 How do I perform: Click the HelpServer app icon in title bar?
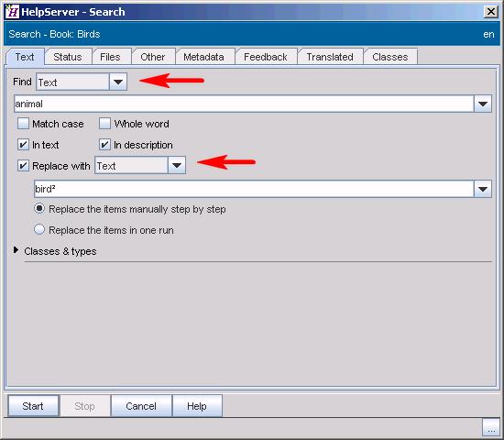pos(12,12)
